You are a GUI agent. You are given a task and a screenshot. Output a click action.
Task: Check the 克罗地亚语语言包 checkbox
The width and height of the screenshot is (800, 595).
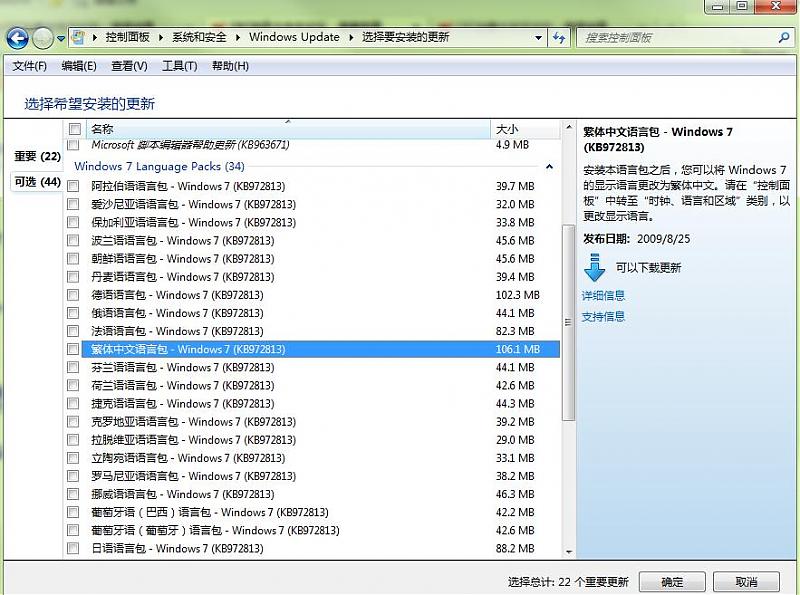pyautogui.click(x=73, y=422)
